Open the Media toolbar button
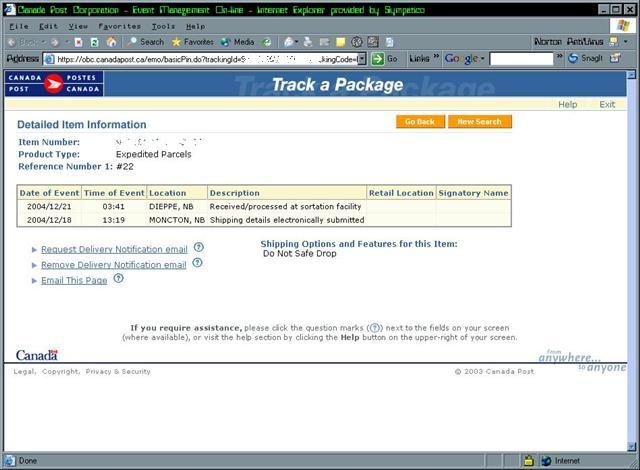This screenshot has width=640, height=470. pos(238,42)
